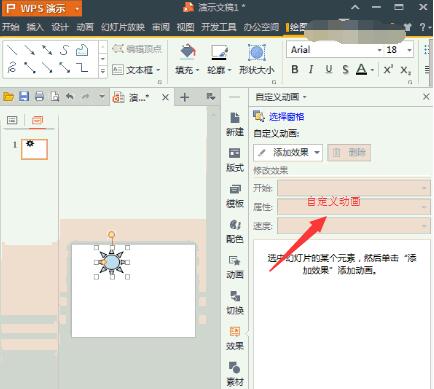Open the 文本框 text box button
The height and width of the screenshot is (389, 434).
(136, 70)
